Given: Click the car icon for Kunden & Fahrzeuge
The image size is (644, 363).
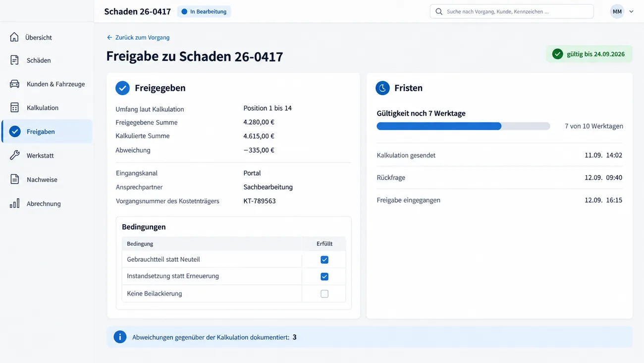Looking at the screenshot, I should click(14, 84).
